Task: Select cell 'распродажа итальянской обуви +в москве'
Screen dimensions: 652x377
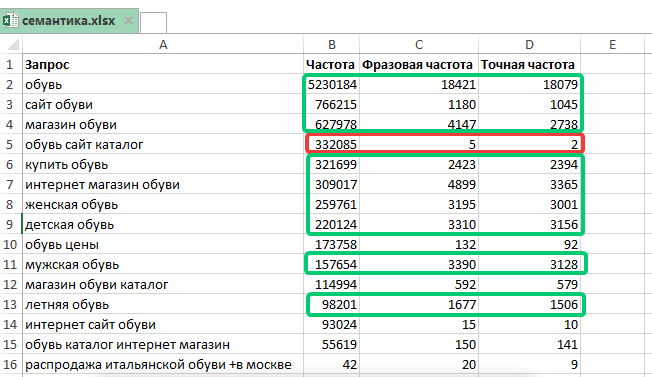Action: (163, 365)
